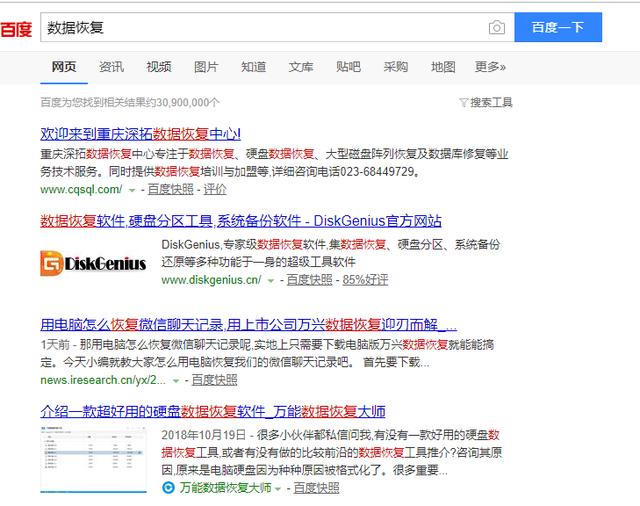Open camera image search icon

pyautogui.click(x=496, y=27)
